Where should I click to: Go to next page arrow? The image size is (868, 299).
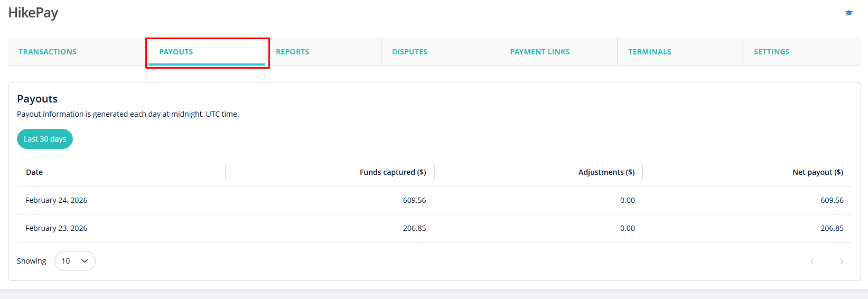841,261
